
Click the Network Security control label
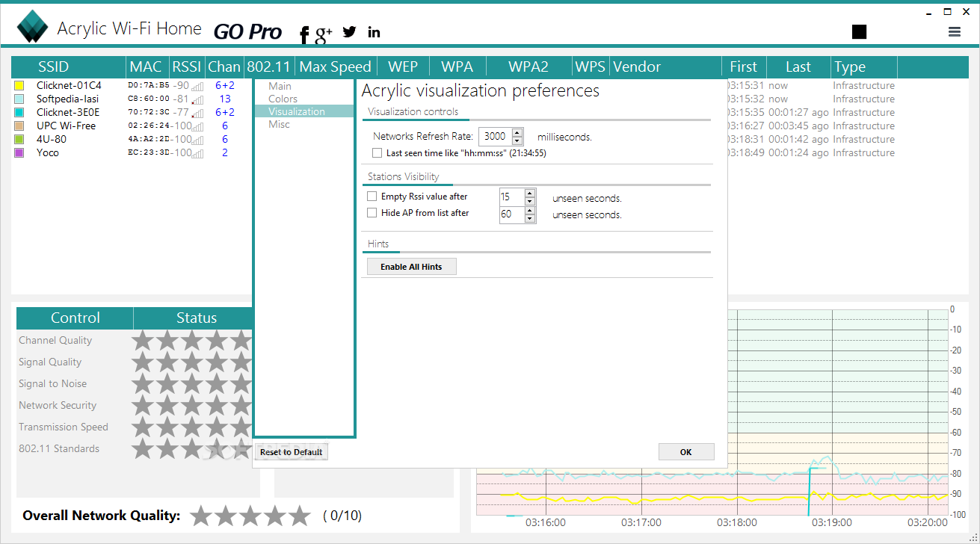[x=58, y=405]
